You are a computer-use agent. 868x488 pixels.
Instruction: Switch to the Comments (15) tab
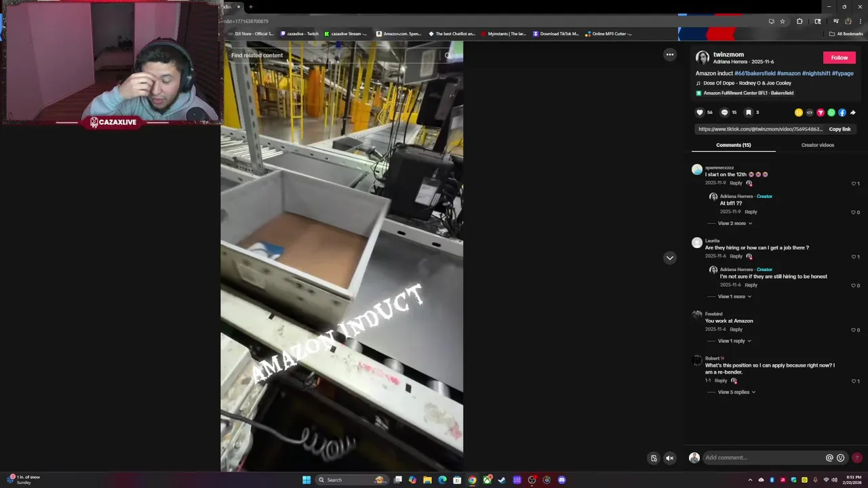(733, 145)
